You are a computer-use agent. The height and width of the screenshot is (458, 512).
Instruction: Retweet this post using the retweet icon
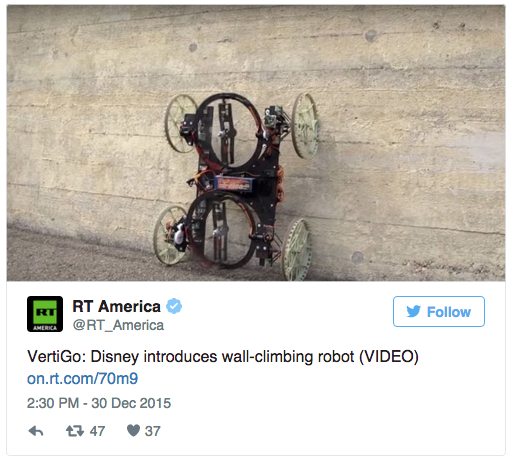point(75,431)
